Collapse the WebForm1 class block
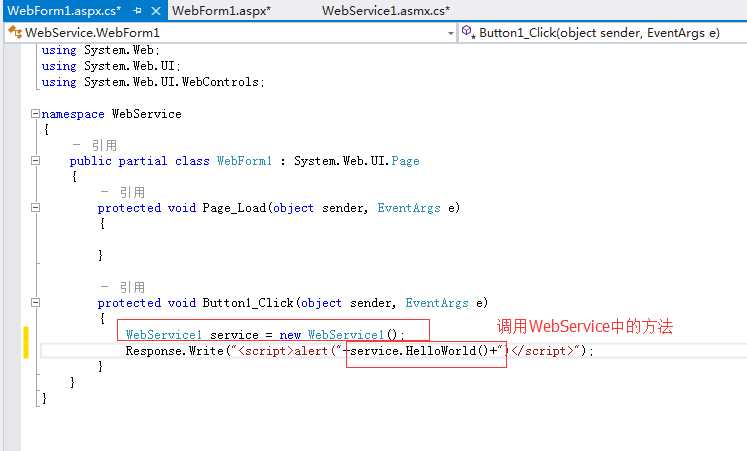Viewport: 747px width, 451px height. [x=35, y=160]
